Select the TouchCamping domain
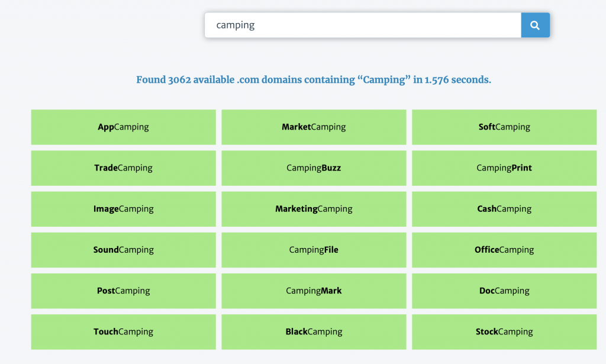 pyautogui.click(x=123, y=332)
